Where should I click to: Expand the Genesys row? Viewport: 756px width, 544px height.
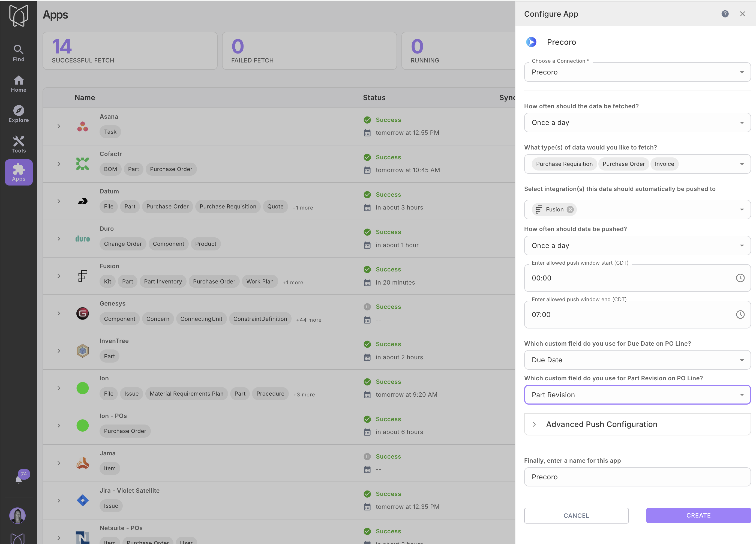point(59,313)
